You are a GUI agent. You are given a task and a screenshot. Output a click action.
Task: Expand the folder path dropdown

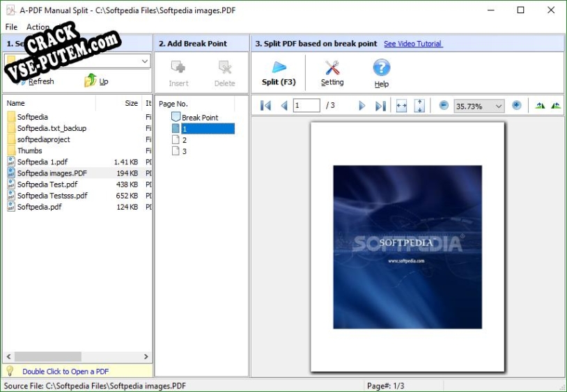(145, 61)
